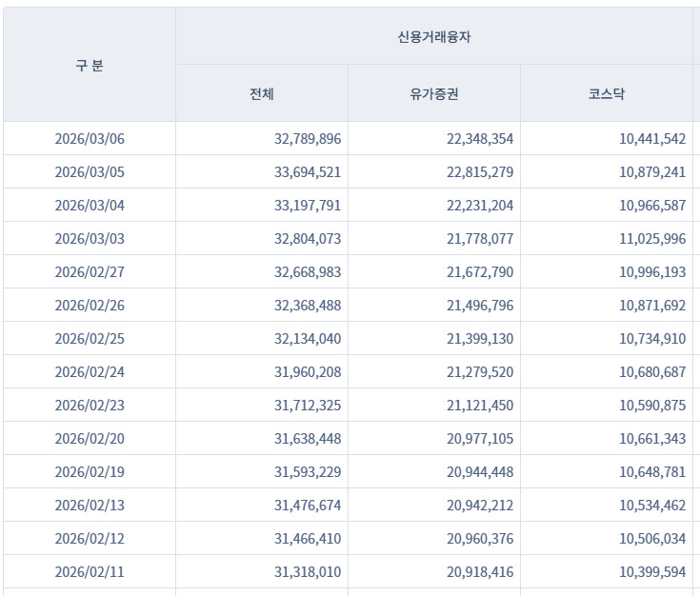The width and height of the screenshot is (700, 596).
Task: Select the 전체 column header
Action: click(x=262, y=93)
